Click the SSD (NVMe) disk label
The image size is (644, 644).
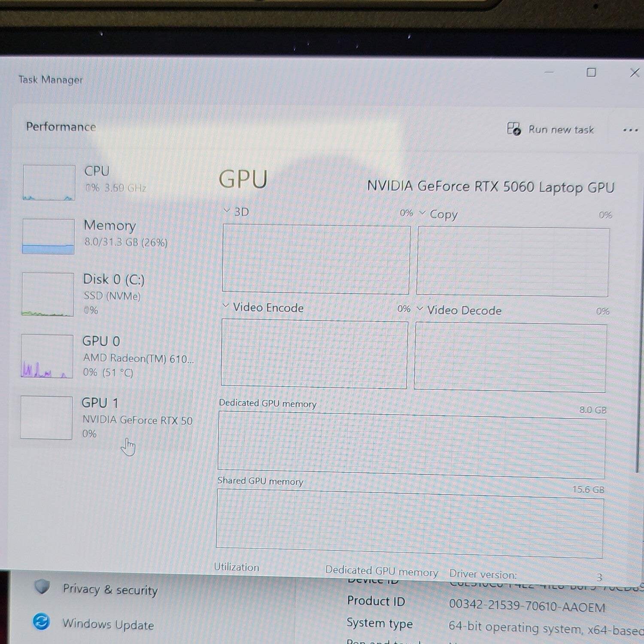[112, 296]
